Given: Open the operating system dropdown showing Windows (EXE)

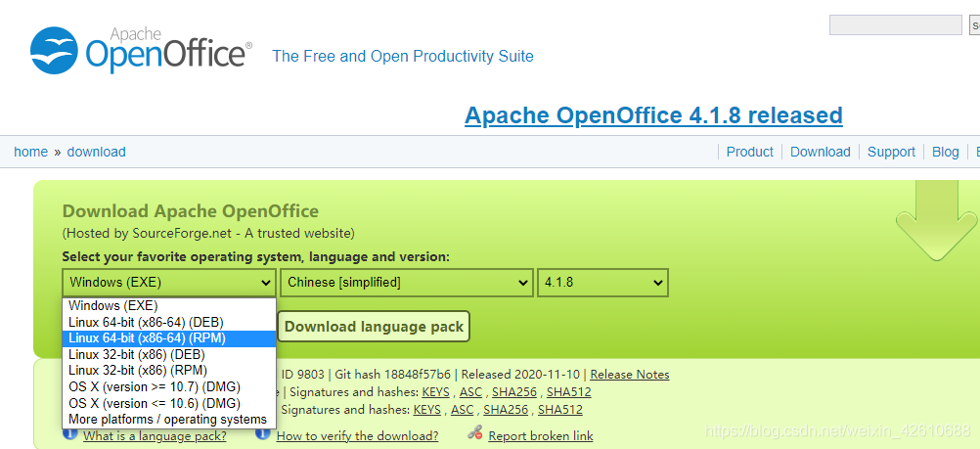Looking at the screenshot, I should 169,283.
